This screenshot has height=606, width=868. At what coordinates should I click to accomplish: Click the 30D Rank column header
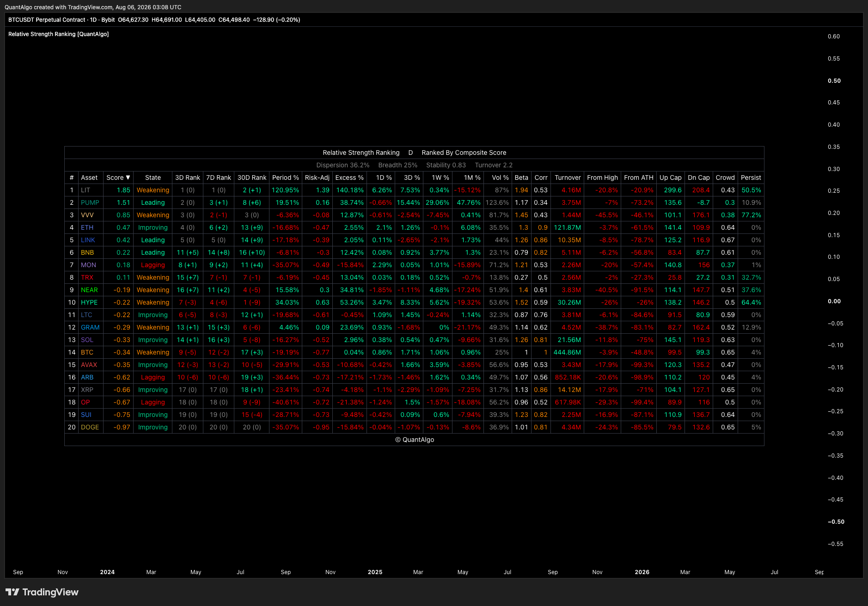[x=252, y=178]
